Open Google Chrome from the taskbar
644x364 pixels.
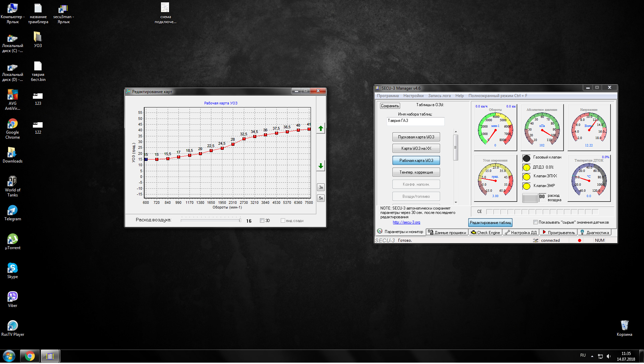pyautogui.click(x=30, y=356)
